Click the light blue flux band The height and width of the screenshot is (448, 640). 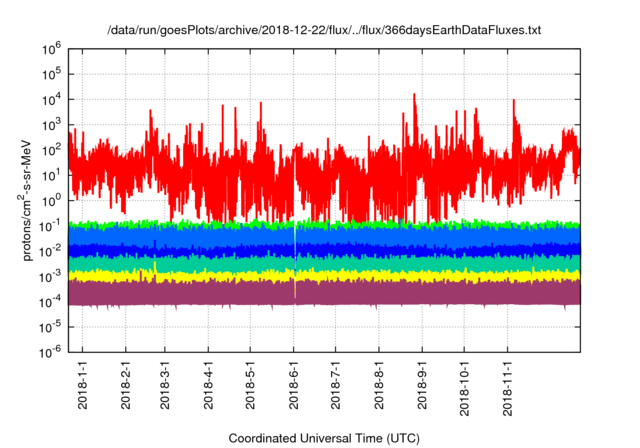pyautogui.click(x=324, y=236)
